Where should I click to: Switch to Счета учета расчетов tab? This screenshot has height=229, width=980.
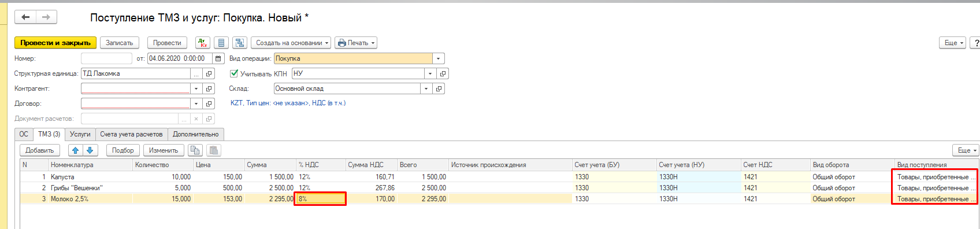(x=131, y=134)
